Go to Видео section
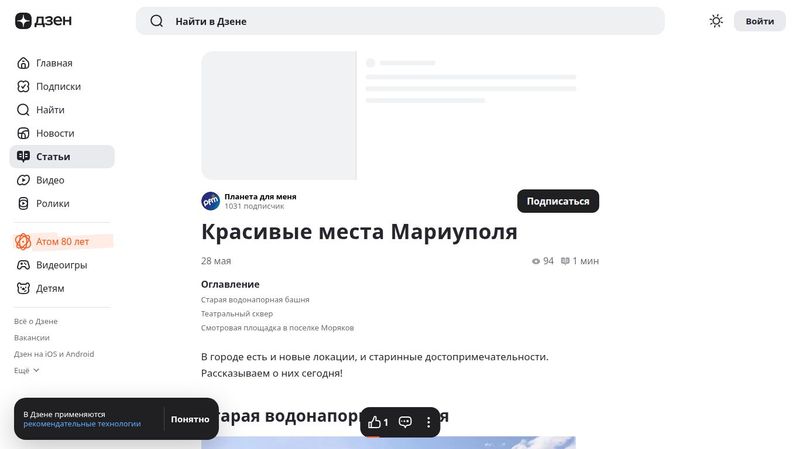Viewport: 800px width, 449px height. pyautogui.click(x=50, y=180)
